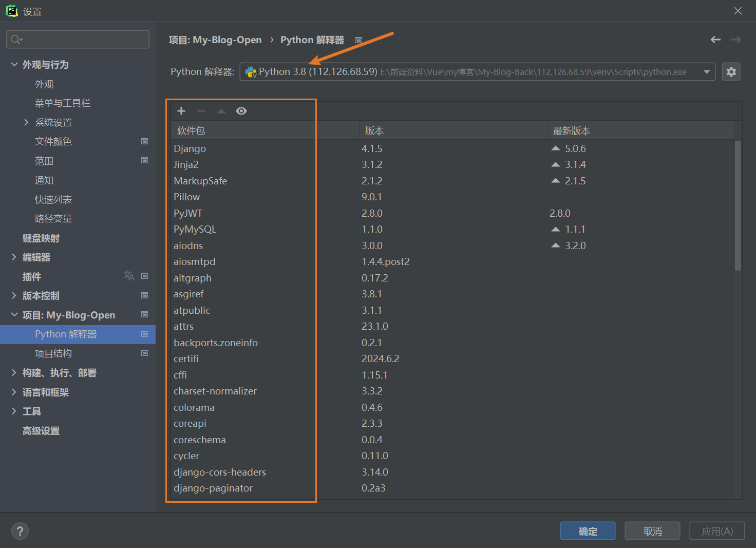Click the PyMySQL upgrade arrow to 1.1.1
Viewport: 756px width, 548px height.
click(555, 229)
